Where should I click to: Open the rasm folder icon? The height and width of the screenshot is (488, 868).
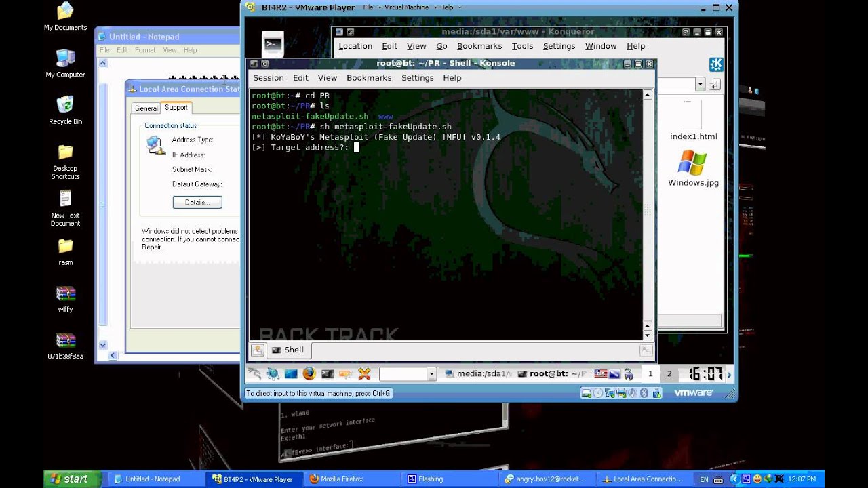[x=65, y=246]
